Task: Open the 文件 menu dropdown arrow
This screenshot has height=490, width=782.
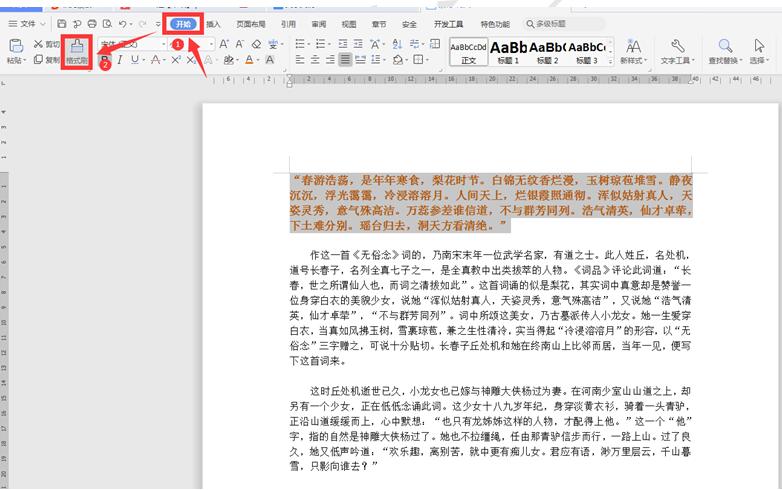Action: 43,24
